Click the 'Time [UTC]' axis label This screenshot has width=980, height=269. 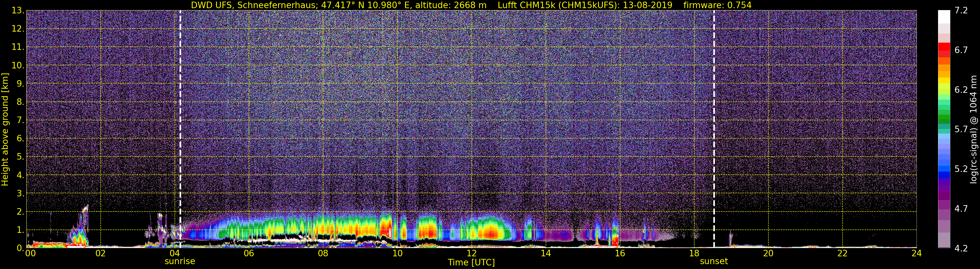471,262
